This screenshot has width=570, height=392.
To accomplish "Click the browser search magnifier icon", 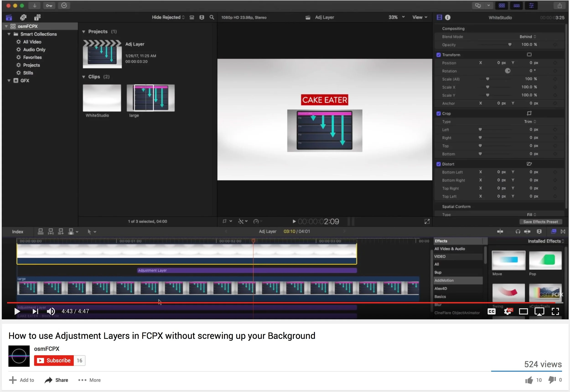I will click(x=212, y=17).
